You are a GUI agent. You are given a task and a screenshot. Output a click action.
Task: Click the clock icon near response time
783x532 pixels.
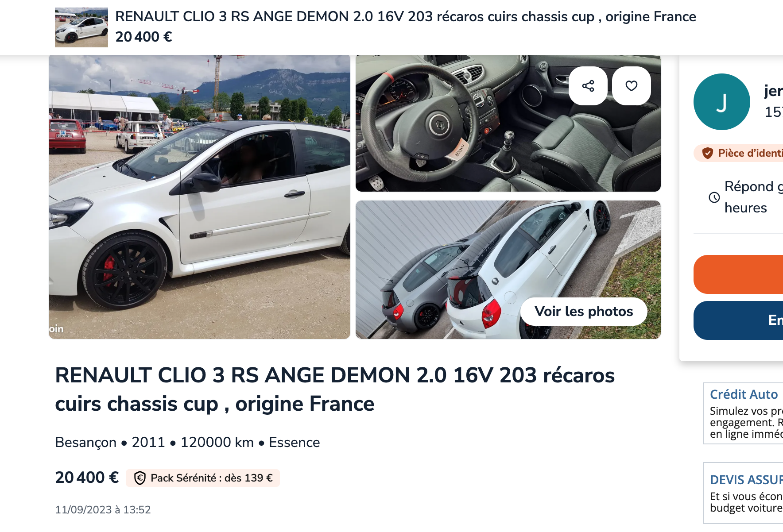click(714, 197)
